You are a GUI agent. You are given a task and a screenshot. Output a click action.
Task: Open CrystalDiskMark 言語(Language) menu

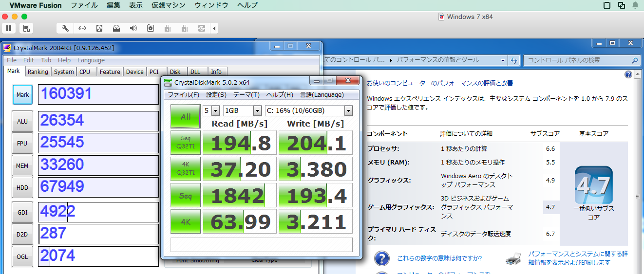click(322, 95)
